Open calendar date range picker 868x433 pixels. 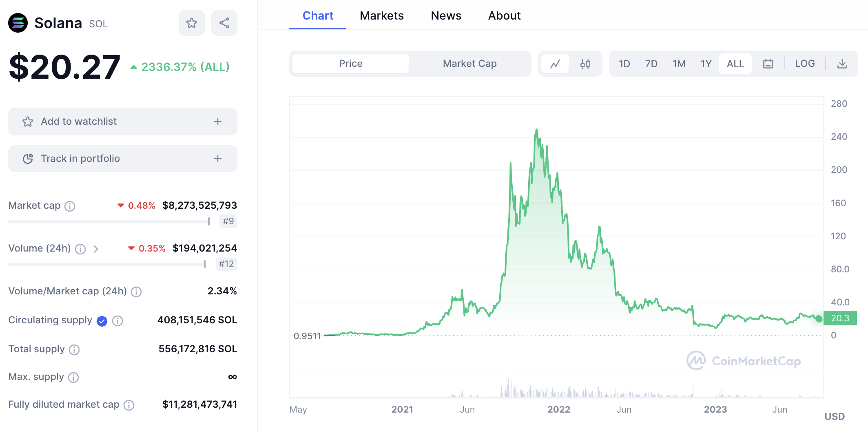point(768,64)
